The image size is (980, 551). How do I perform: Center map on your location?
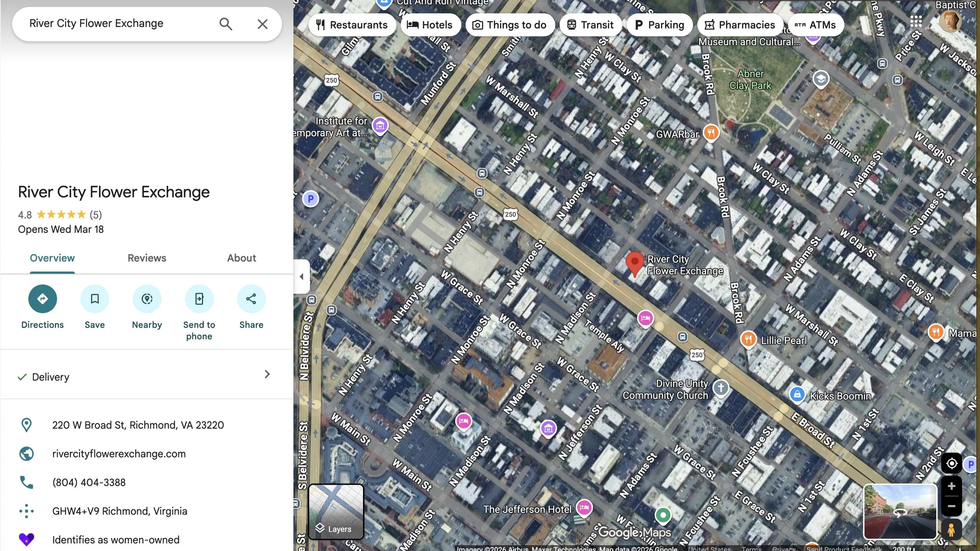coord(951,464)
